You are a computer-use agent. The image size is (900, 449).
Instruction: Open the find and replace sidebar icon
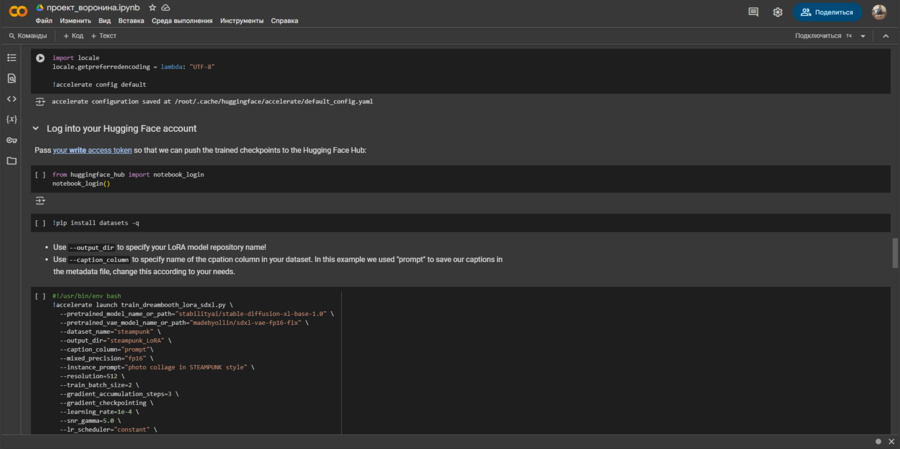[x=11, y=78]
